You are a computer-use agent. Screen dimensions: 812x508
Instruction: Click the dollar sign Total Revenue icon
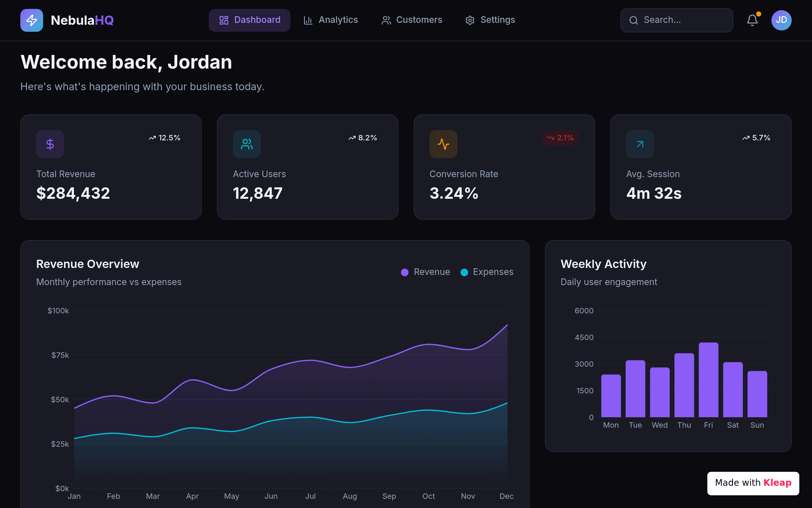point(50,144)
